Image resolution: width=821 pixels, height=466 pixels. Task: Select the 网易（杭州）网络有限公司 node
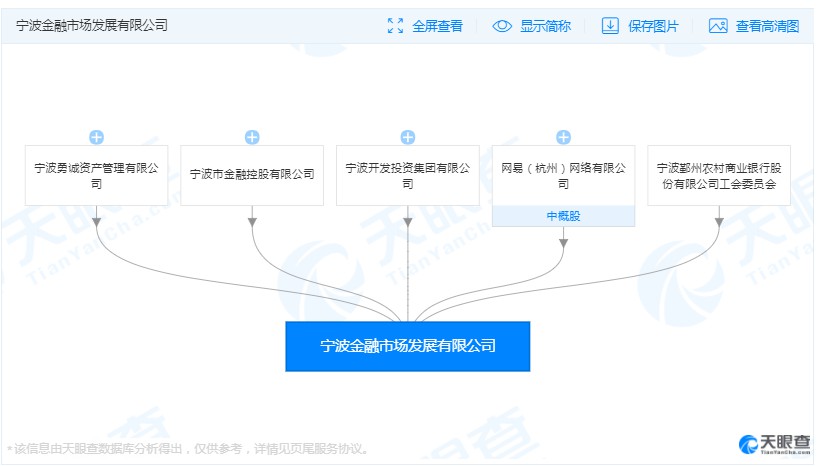pos(563,175)
